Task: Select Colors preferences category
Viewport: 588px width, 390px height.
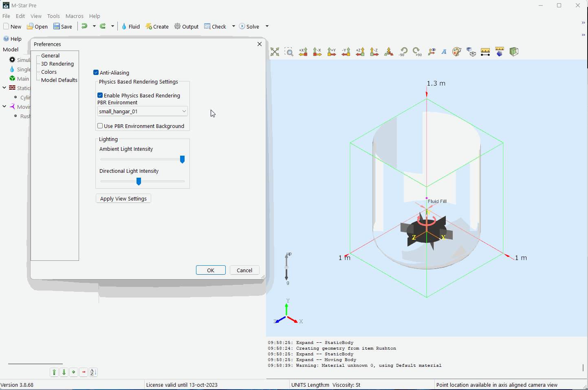Action: [49, 72]
